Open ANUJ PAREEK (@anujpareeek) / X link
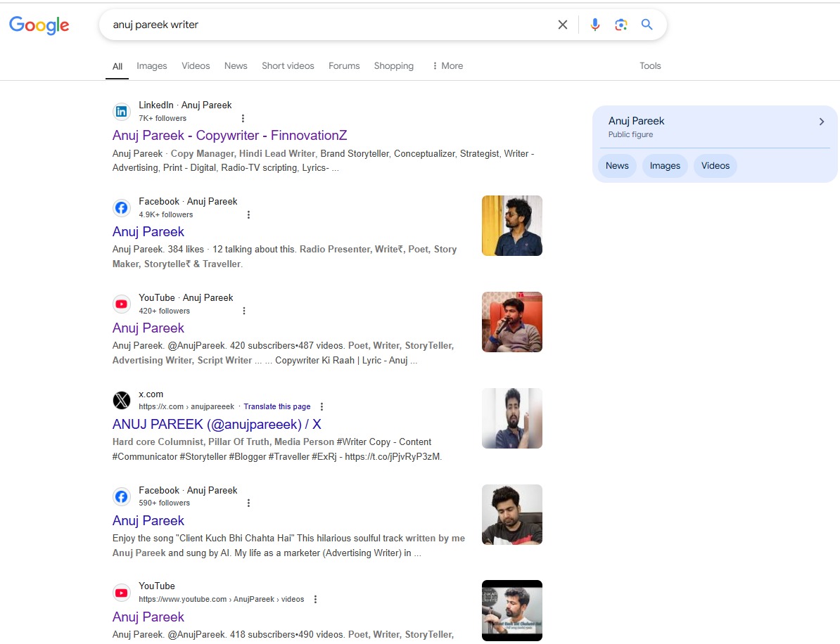This screenshot has height=644, width=840. (217, 425)
